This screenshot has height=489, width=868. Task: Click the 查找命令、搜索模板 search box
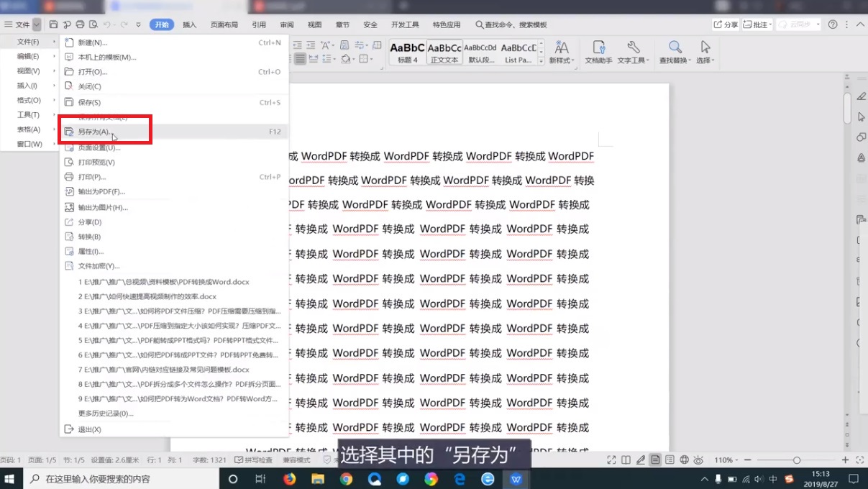[511, 24]
